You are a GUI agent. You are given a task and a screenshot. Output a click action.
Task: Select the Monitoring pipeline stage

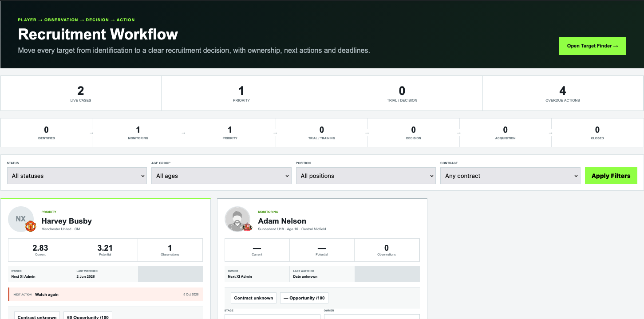pyautogui.click(x=138, y=133)
